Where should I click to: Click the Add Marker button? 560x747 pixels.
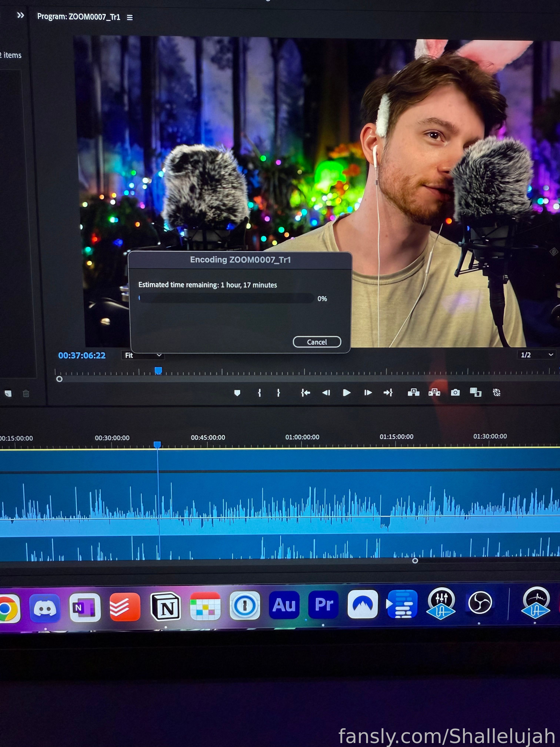pyautogui.click(x=237, y=393)
